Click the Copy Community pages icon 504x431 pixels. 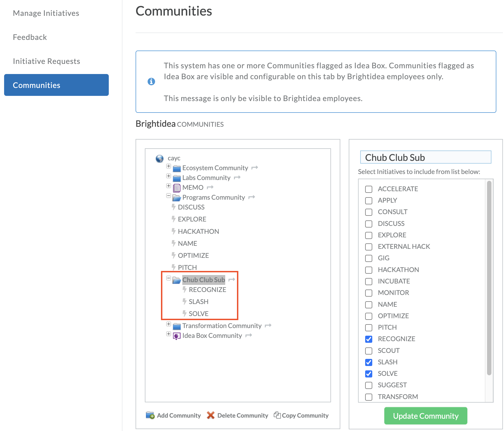pos(277,415)
